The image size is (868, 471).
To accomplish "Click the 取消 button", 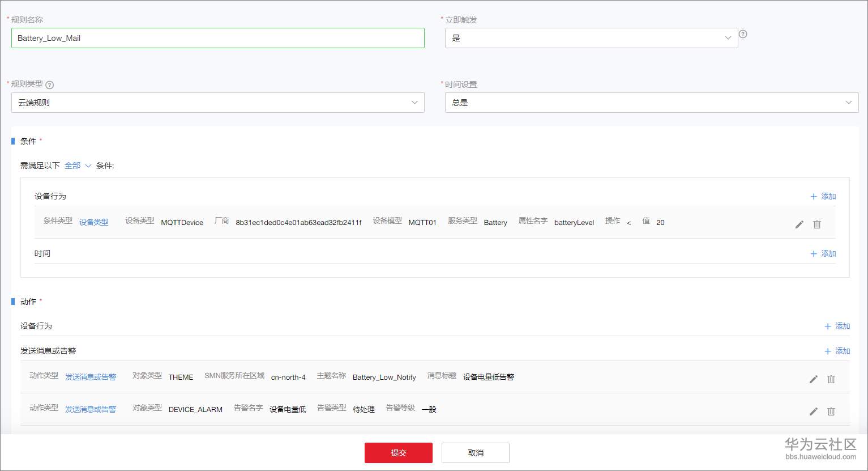I will pyautogui.click(x=476, y=453).
